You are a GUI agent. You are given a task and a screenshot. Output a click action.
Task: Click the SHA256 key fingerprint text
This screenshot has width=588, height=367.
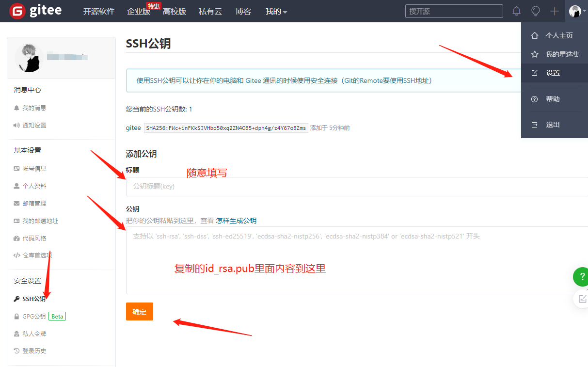pyautogui.click(x=226, y=128)
